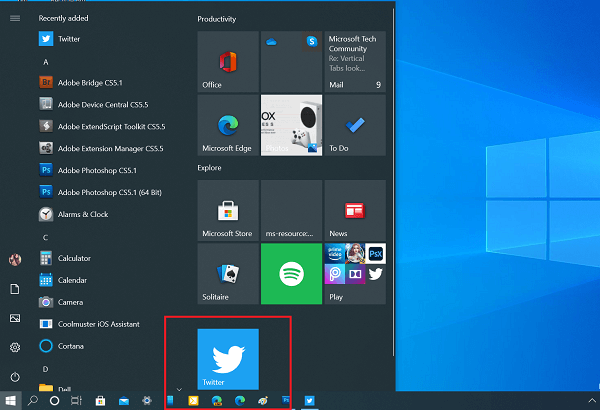Open the Mail live tile
The width and height of the screenshot is (600, 410).
point(355,62)
